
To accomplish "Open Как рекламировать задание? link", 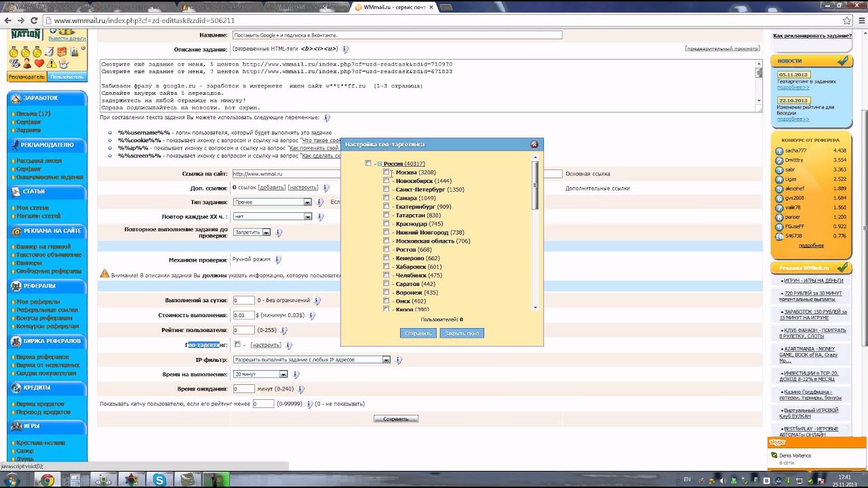I will pos(812,35).
